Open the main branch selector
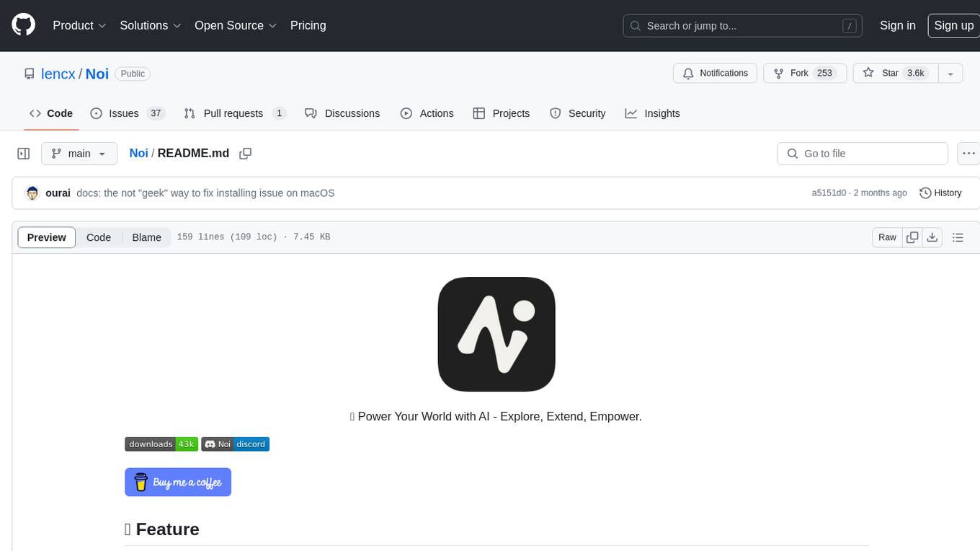Viewport: 980px width, 551px height. 79,154
